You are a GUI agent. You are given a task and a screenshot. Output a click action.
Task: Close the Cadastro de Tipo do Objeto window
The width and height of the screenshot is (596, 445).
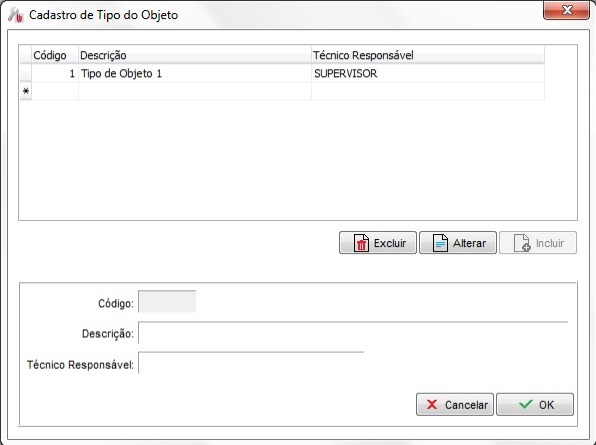566,10
